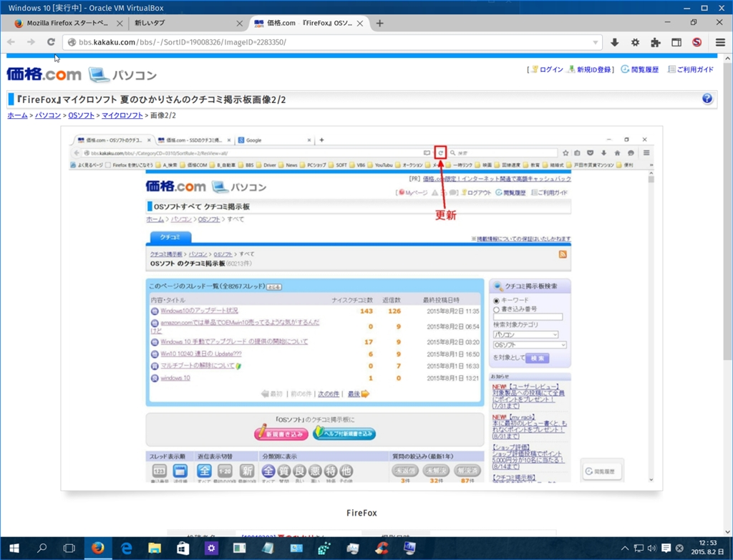Click the scrollbar down arrow
This screenshot has width=733, height=560.
tap(728, 532)
